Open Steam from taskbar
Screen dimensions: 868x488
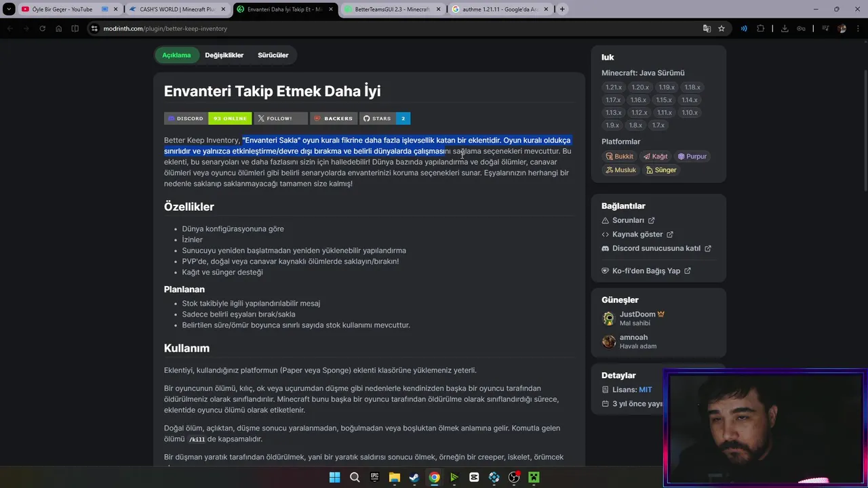click(x=414, y=477)
